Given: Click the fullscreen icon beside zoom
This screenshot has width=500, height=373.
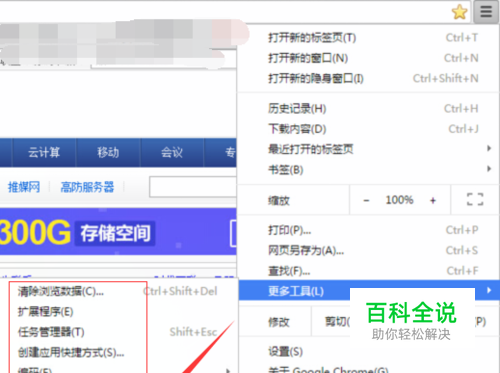Looking at the screenshot, I should (x=475, y=199).
